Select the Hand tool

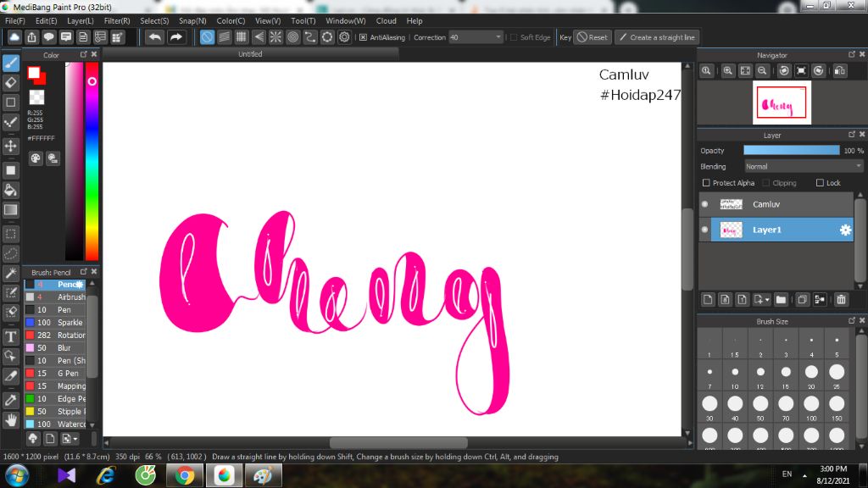coord(10,420)
